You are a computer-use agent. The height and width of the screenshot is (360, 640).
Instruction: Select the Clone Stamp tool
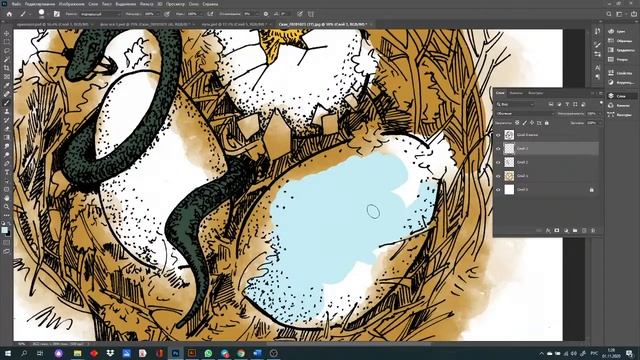(x=7, y=111)
